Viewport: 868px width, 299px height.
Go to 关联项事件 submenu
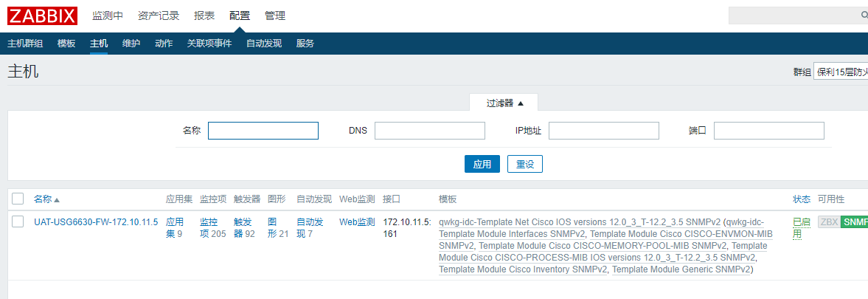click(209, 44)
